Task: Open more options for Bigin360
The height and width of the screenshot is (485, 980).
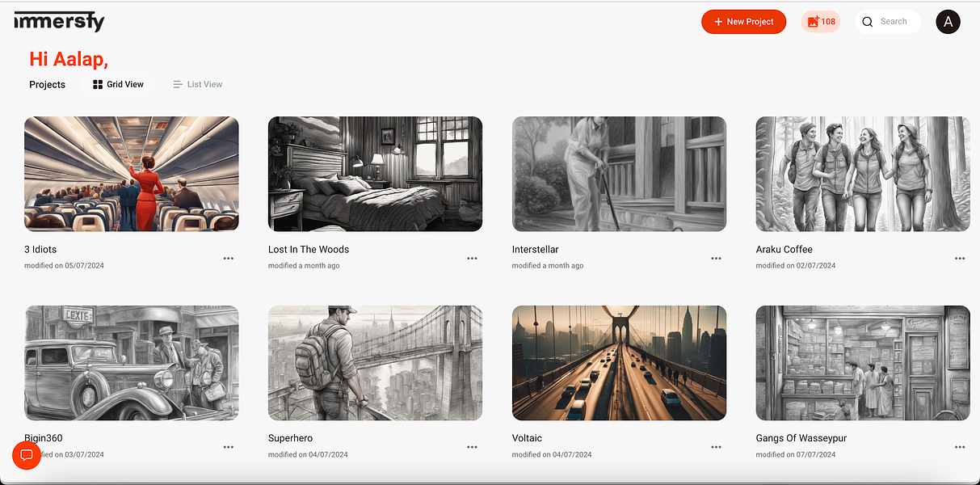Action: point(229,447)
